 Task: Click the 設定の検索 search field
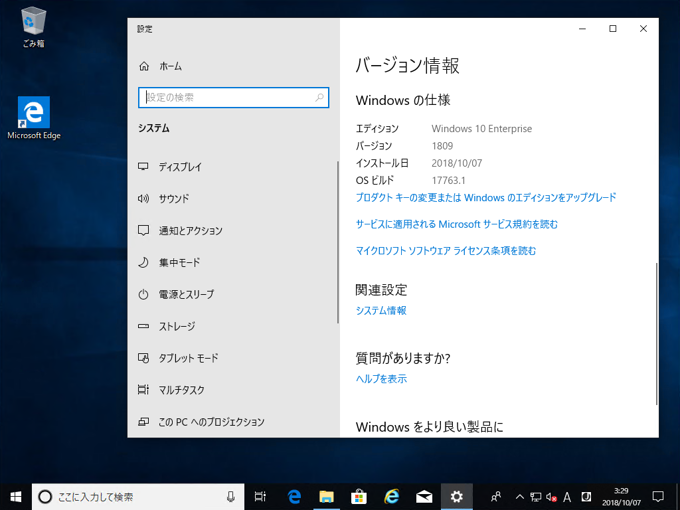tap(233, 97)
